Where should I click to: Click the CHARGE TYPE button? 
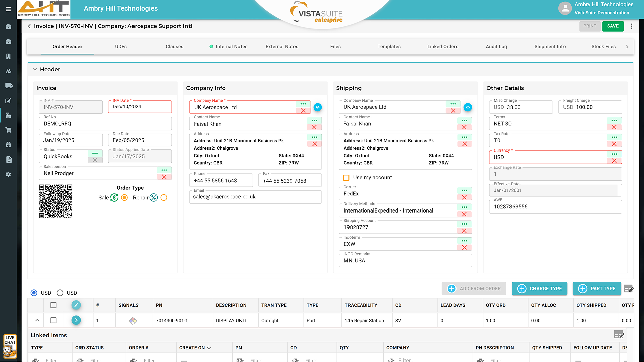point(539,289)
